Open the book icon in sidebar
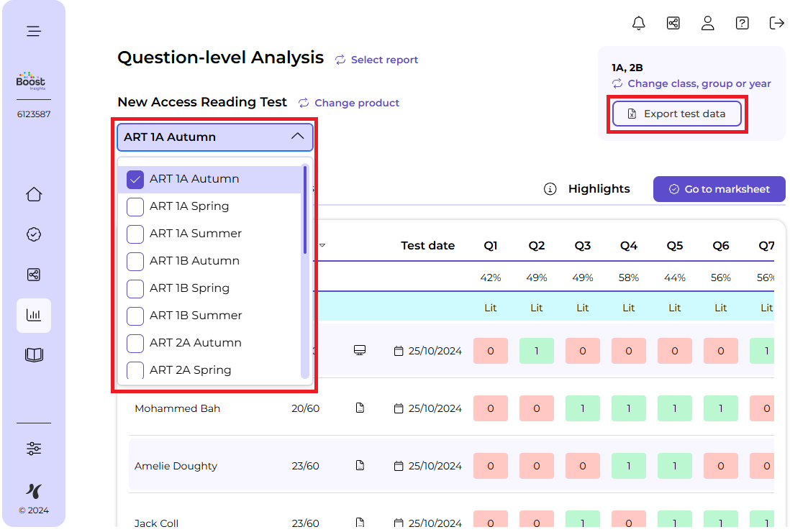The image size is (790, 532). [x=34, y=355]
